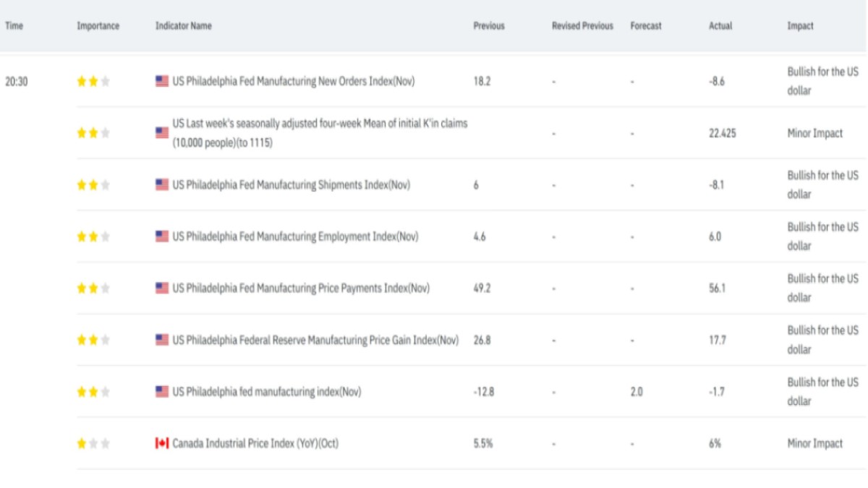868x488 pixels.
Task: Open US Philadelphia Fed Manufacturing Shipments Index
Action: 291,185
